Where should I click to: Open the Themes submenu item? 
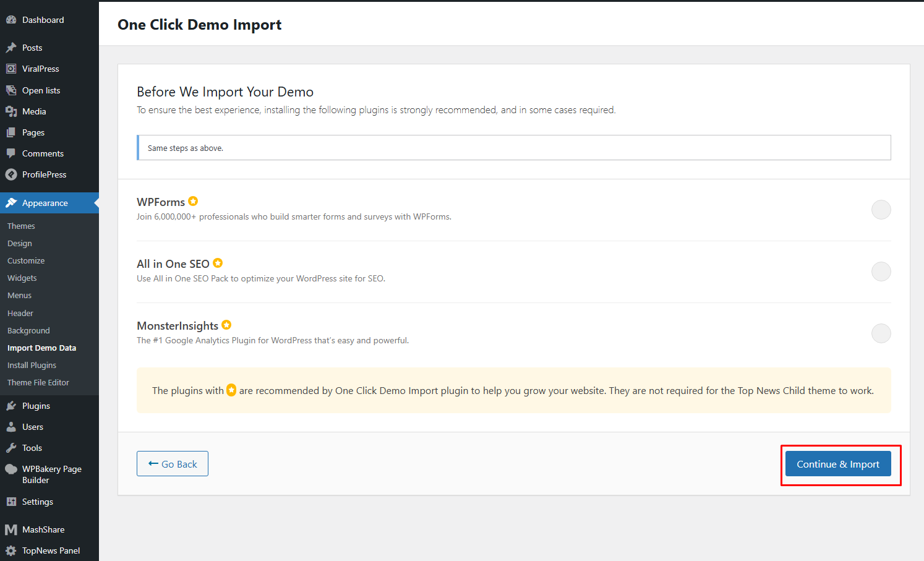tap(21, 226)
